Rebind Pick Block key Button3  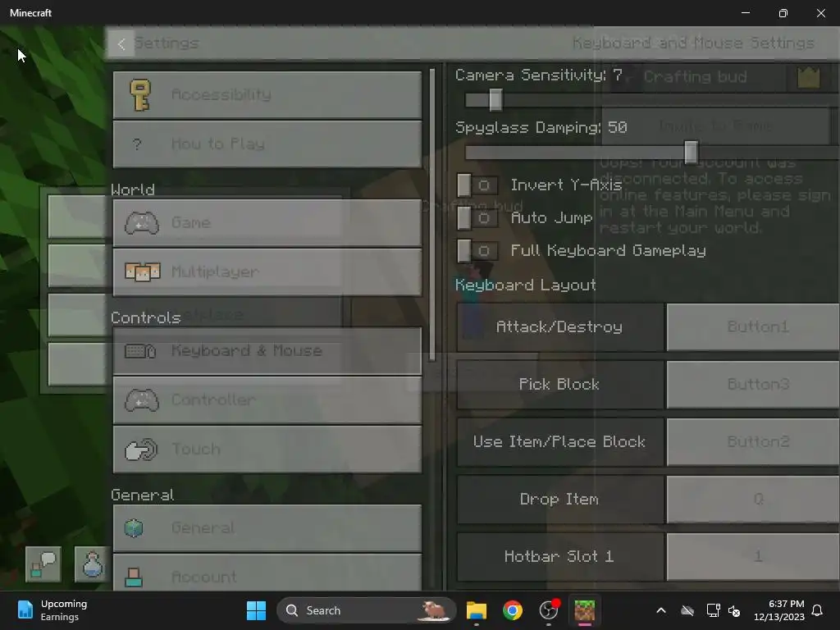coord(753,384)
